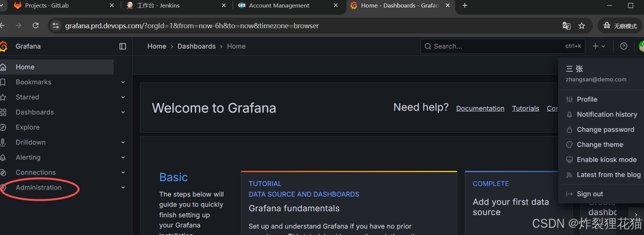This screenshot has height=235, width=644.
Task: Open the help question mark icon
Action: [x=624, y=46]
